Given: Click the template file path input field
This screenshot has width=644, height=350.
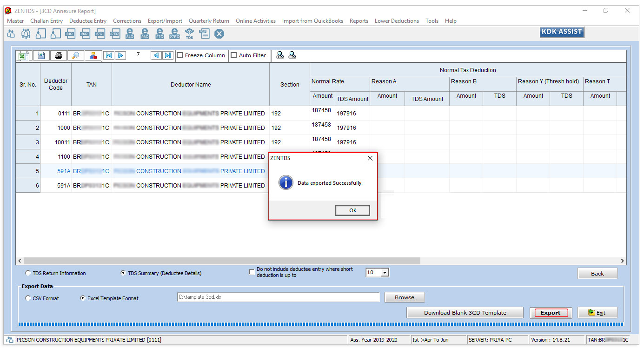Looking at the screenshot, I should point(279,297).
